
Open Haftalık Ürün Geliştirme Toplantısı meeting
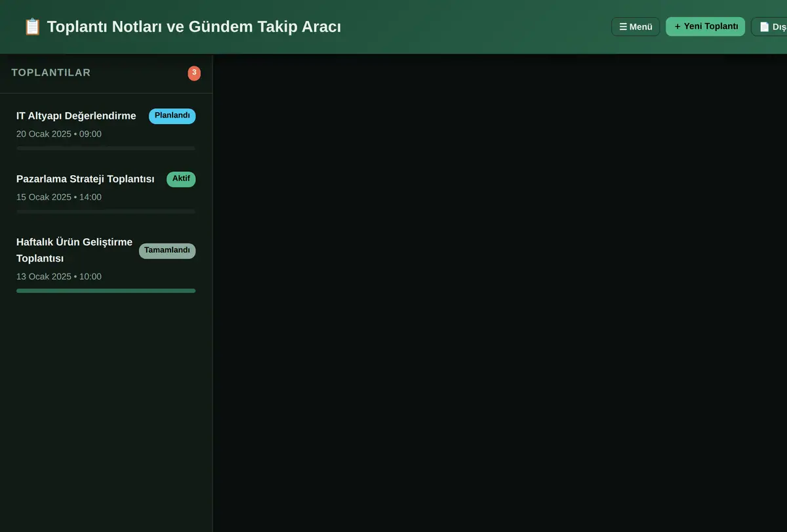point(106,264)
